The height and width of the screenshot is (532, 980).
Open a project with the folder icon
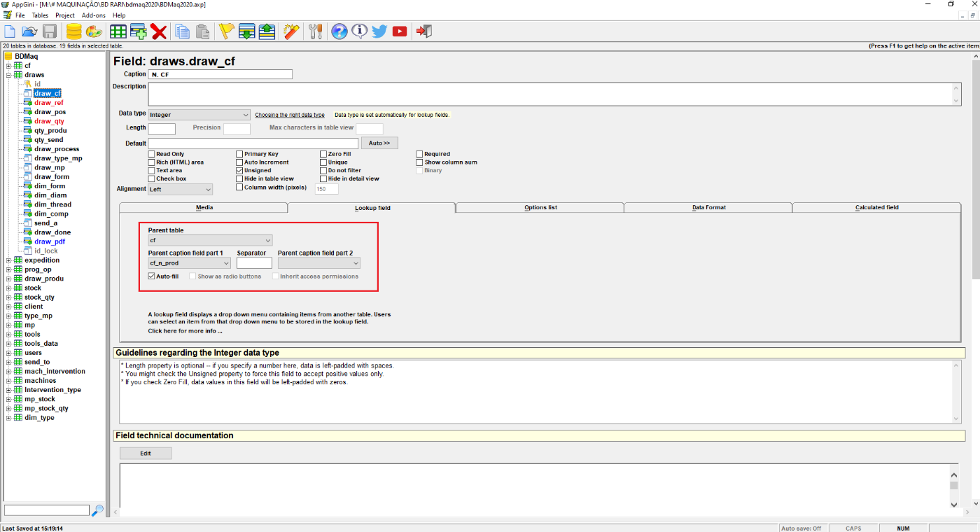point(29,31)
